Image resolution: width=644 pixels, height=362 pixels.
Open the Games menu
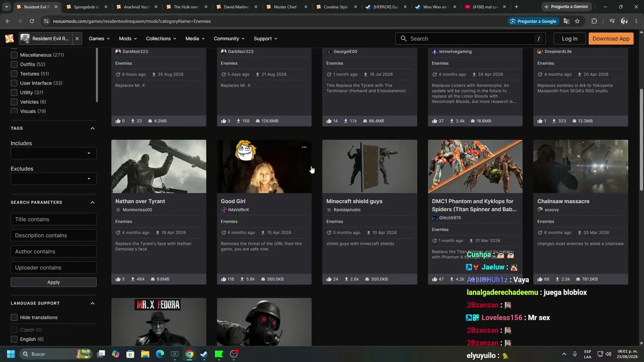pos(99,39)
